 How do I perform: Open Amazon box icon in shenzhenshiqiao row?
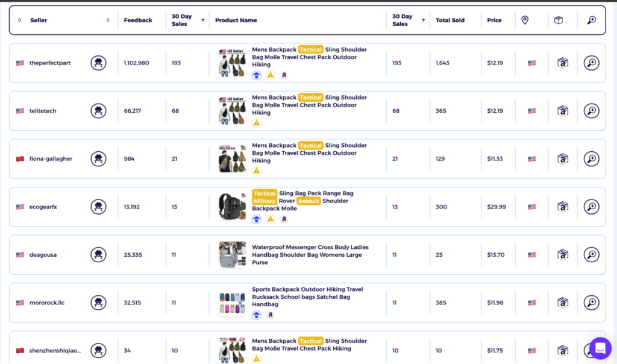tap(563, 350)
